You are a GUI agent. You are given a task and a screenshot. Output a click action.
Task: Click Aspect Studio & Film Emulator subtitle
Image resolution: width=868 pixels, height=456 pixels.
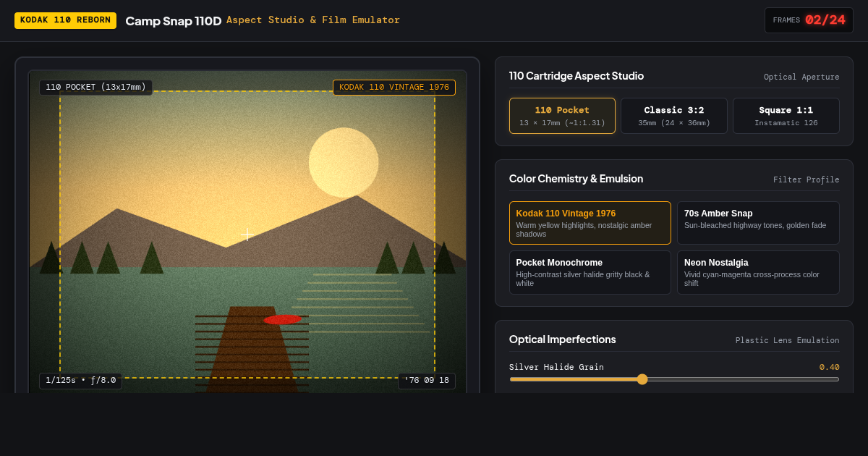pos(313,20)
